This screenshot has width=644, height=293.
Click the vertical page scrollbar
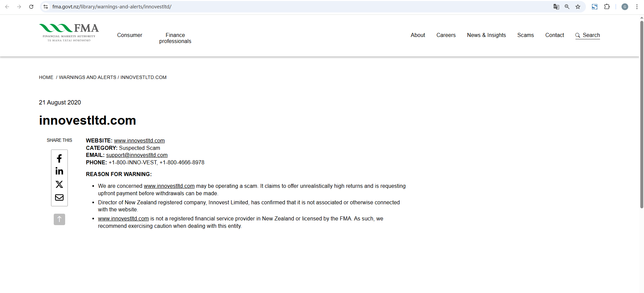(642, 114)
